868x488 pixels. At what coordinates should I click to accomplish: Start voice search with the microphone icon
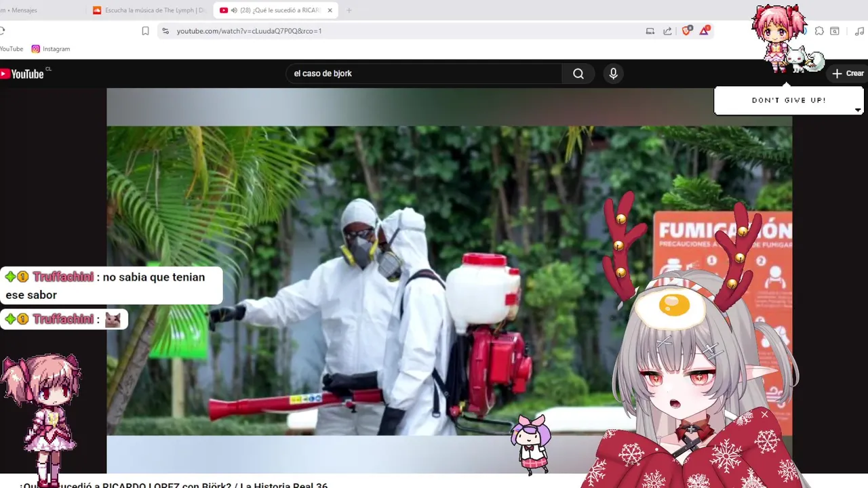[x=613, y=74]
